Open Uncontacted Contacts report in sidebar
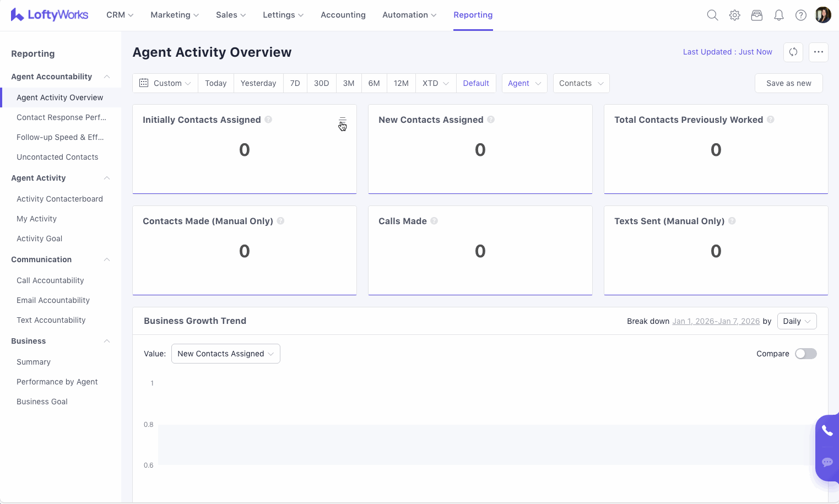Image resolution: width=839 pixels, height=504 pixels. [57, 157]
